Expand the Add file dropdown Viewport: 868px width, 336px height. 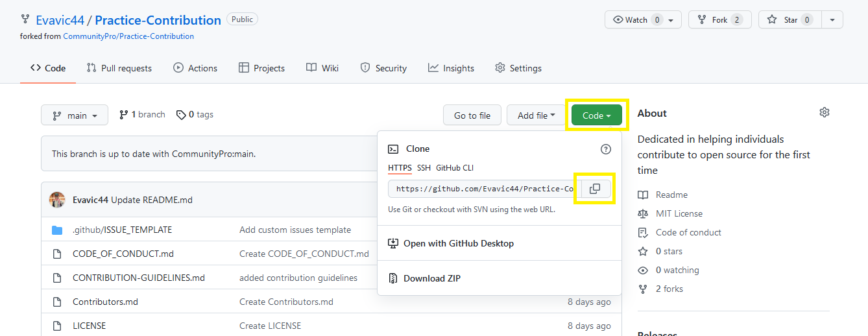tap(536, 115)
